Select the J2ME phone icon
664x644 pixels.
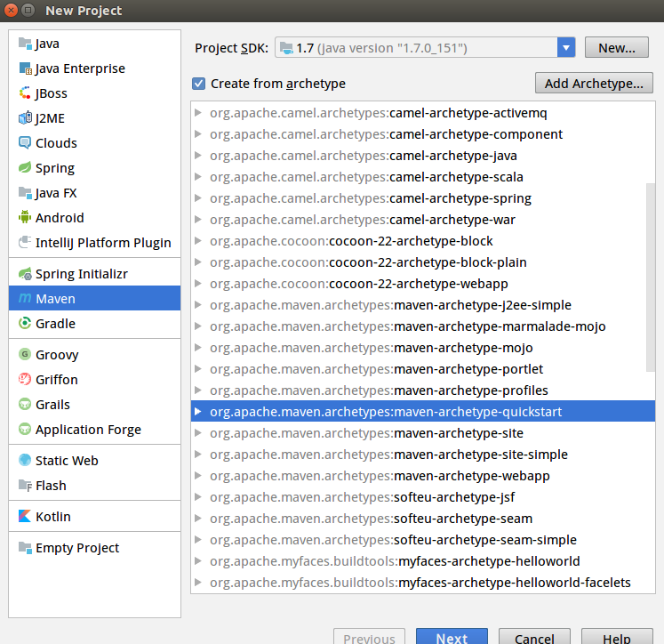pos(25,118)
